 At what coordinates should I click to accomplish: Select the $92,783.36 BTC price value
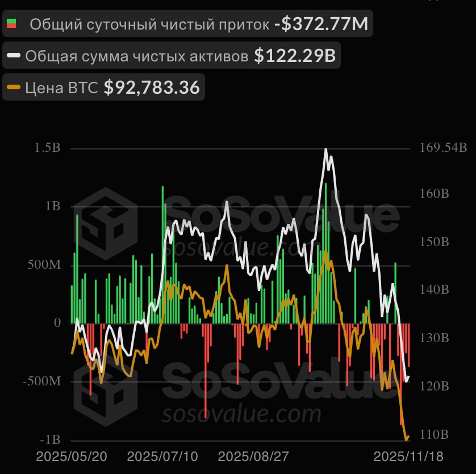point(152,88)
